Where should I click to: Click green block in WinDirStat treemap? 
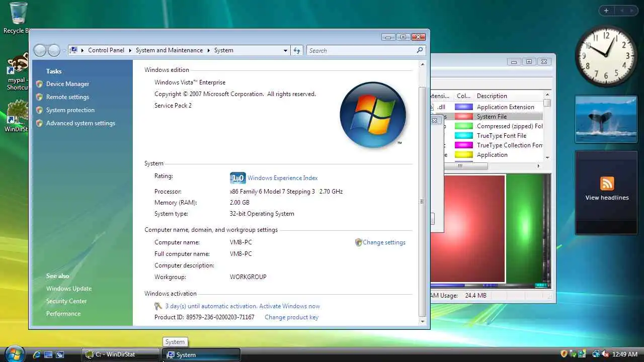click(525, 229)
